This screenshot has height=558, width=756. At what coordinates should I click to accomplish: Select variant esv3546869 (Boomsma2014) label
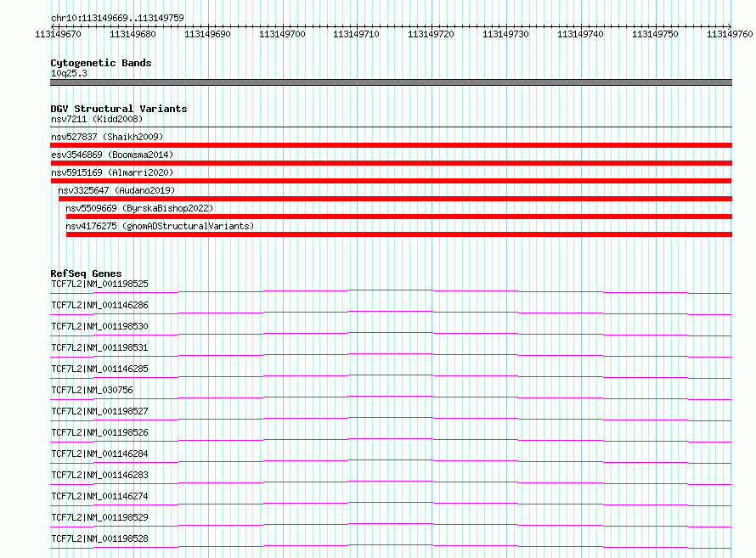(x=112, y=155)
